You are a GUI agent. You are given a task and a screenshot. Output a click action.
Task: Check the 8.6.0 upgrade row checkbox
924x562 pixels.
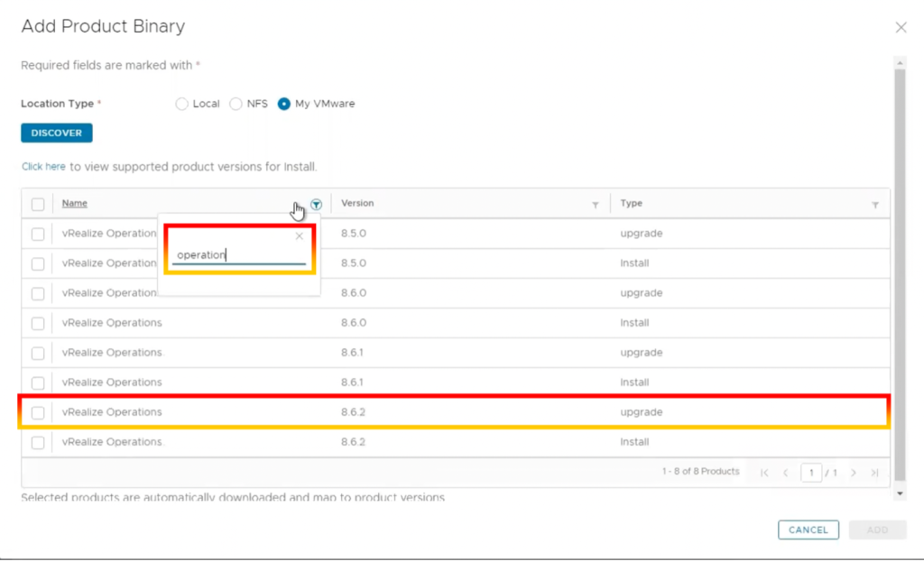click(x=38, y=293)
